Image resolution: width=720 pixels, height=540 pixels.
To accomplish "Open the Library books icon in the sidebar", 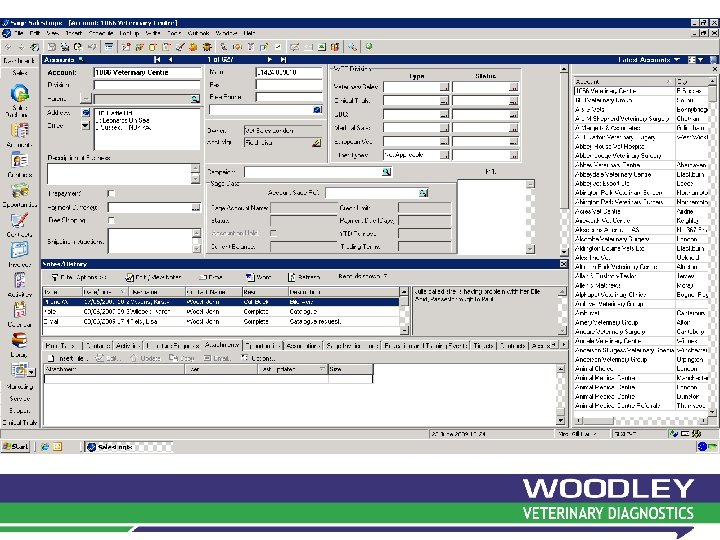I will pyautogui.click(x=19, y=340).
